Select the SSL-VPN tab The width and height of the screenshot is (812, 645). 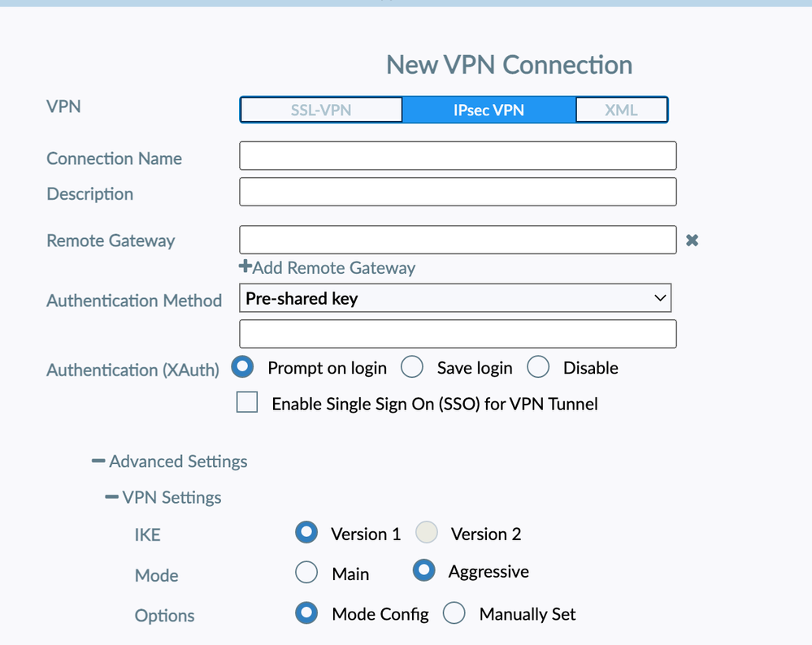[x=321, y=110]
